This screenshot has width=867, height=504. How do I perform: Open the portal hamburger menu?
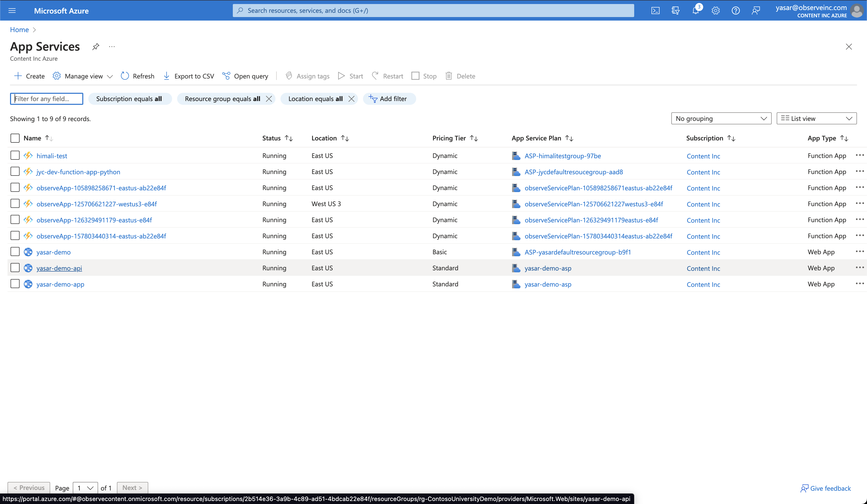click(12, 11)
